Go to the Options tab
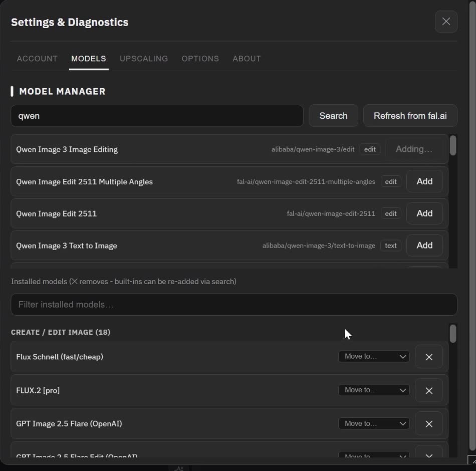Viewport: 476px width, 471px height. point(200,59)
